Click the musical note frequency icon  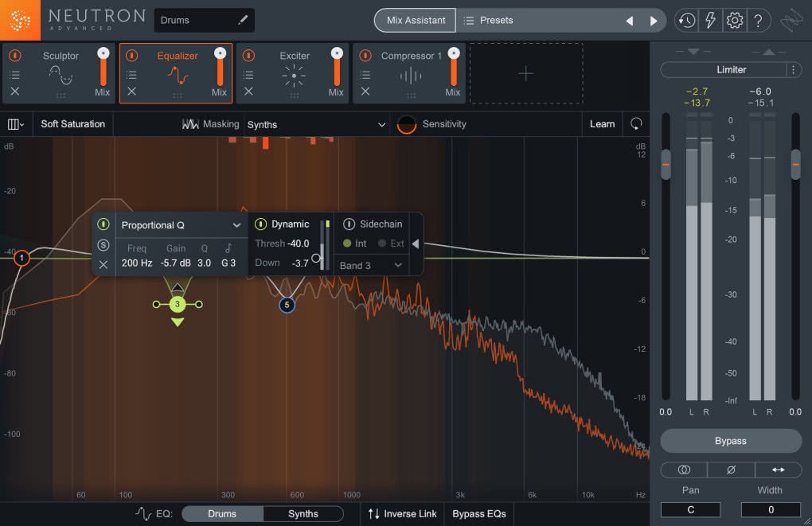point(228,248)
